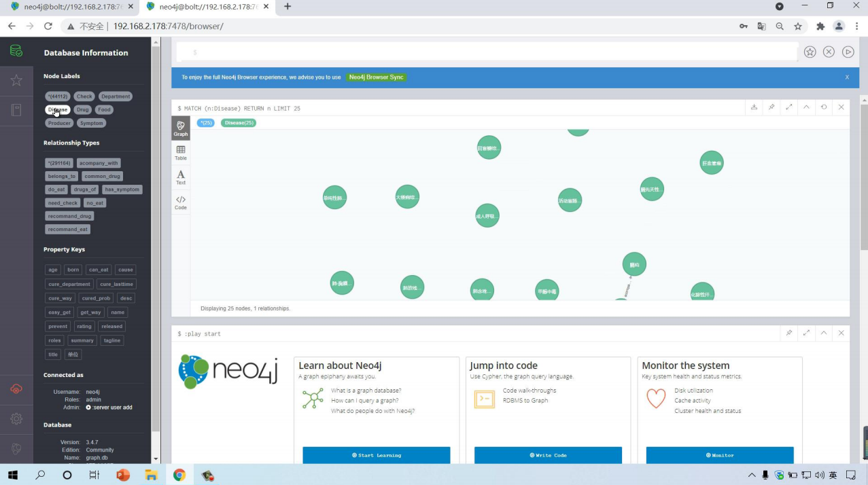Screen dimensions: 868x485
Task: Focus the Cypher query editor input
Action: [486, 52]
